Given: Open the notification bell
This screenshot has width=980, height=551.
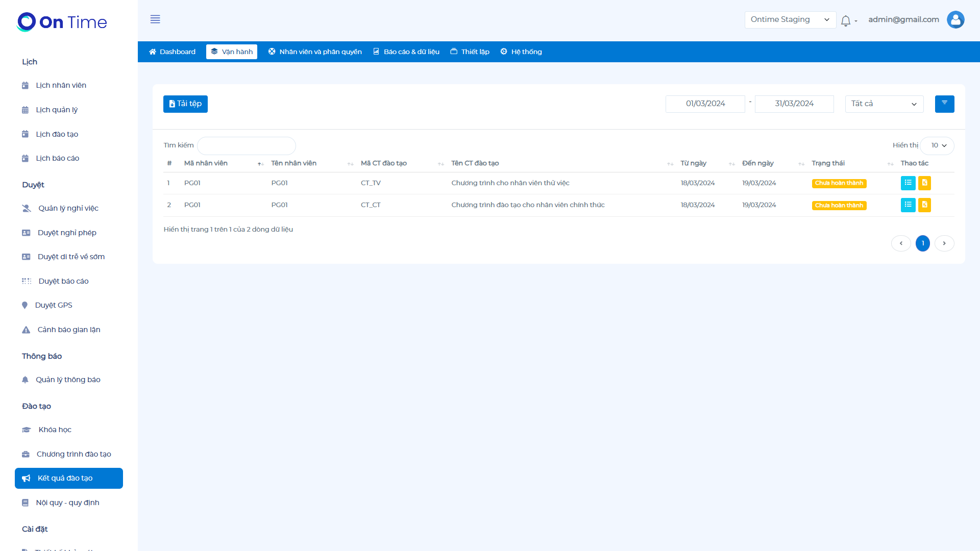Looking at the screenshot, I should point(846,20).
